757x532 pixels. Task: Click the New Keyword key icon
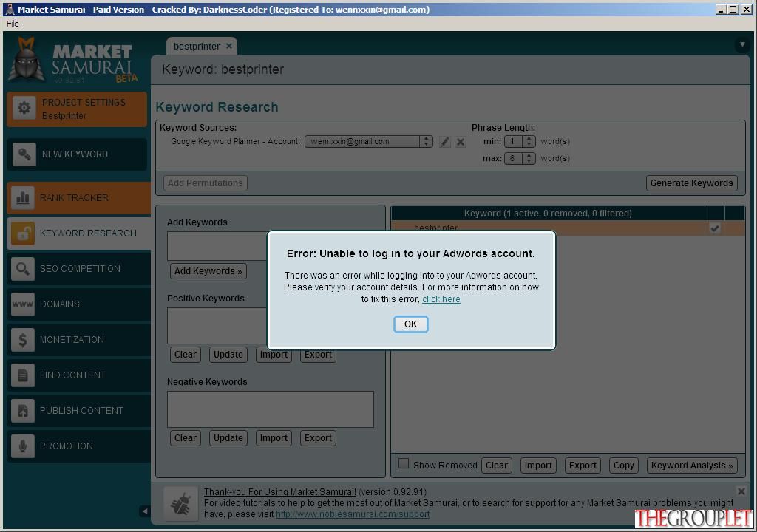pyautogui.click(x=24, y=154)
